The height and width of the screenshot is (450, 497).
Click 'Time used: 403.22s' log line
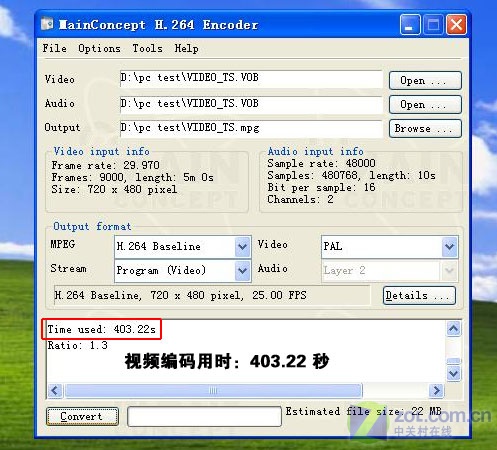click(101, 329)
